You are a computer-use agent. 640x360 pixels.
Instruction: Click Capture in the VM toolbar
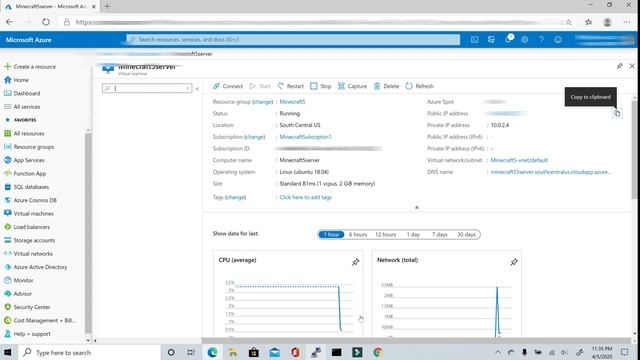tap(352, 86)
